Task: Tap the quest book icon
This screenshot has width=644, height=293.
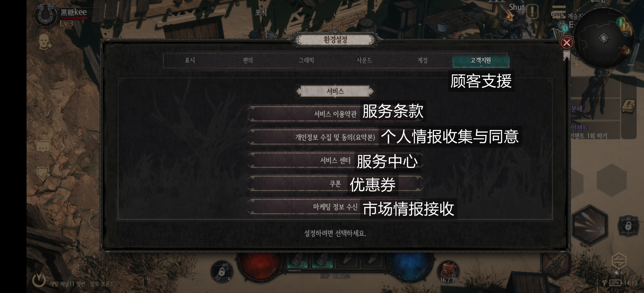Action: pyautogui.click(x=629, y=107)
